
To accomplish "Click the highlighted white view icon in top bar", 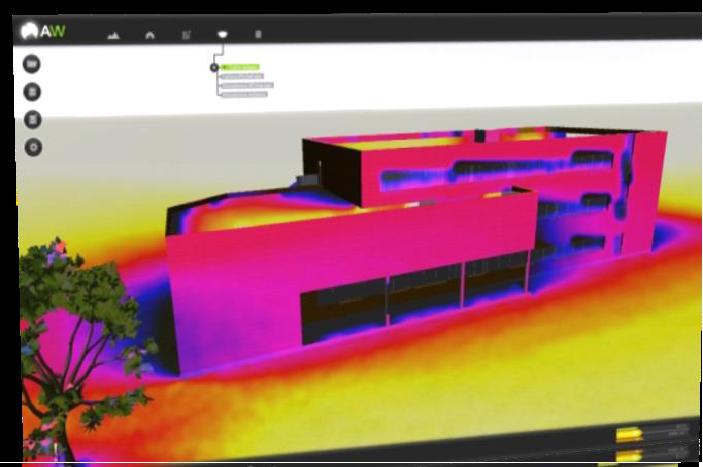I will (222, 35).
